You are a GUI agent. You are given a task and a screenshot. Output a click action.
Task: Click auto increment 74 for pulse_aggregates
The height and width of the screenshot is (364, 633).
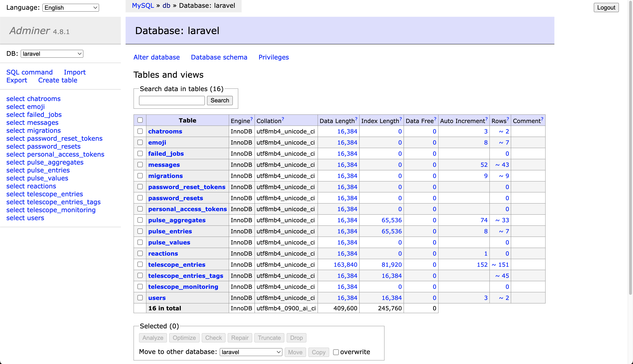click(x=484, y=220)
